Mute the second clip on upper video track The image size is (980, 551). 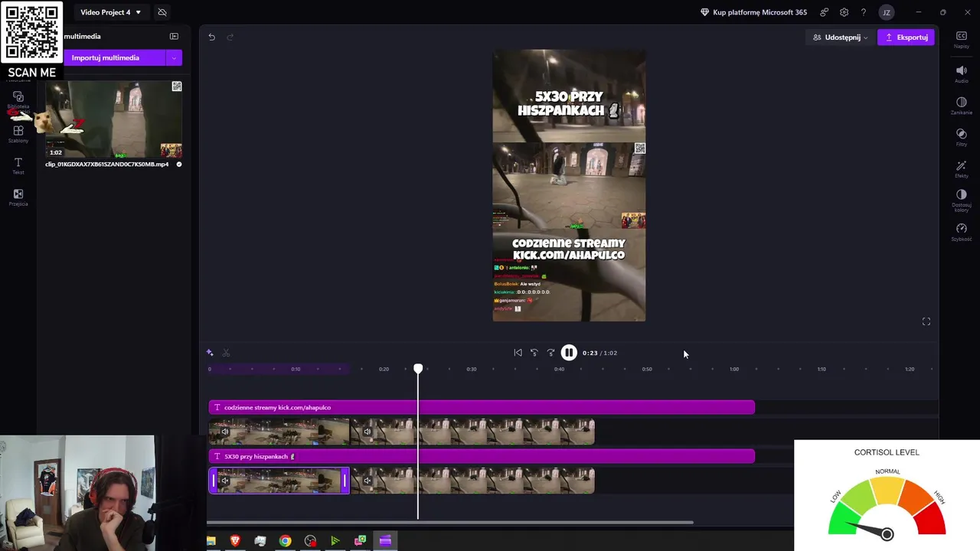[x=367, y=432]
